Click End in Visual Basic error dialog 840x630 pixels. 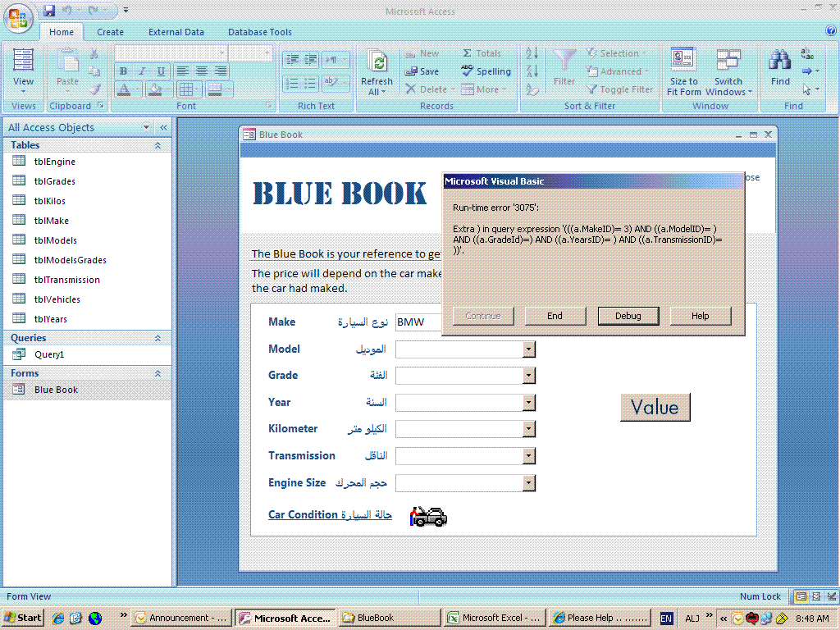point(555,316)
